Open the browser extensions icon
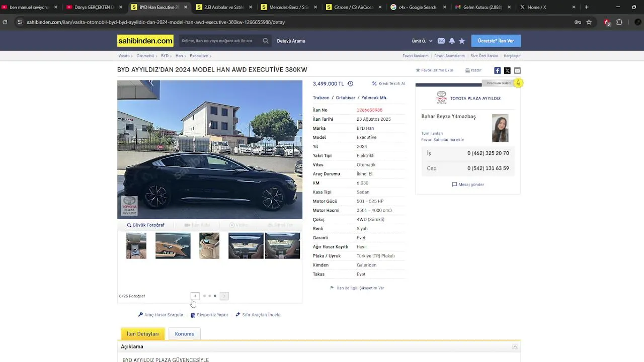The image size is (644, 362). pyautogui.click(x=619, y=22)
